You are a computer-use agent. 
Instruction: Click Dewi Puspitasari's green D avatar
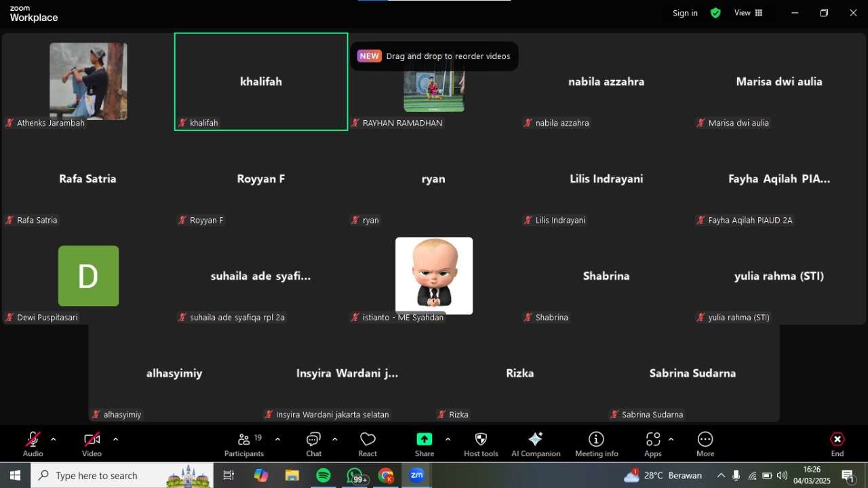tap(88, 276)
